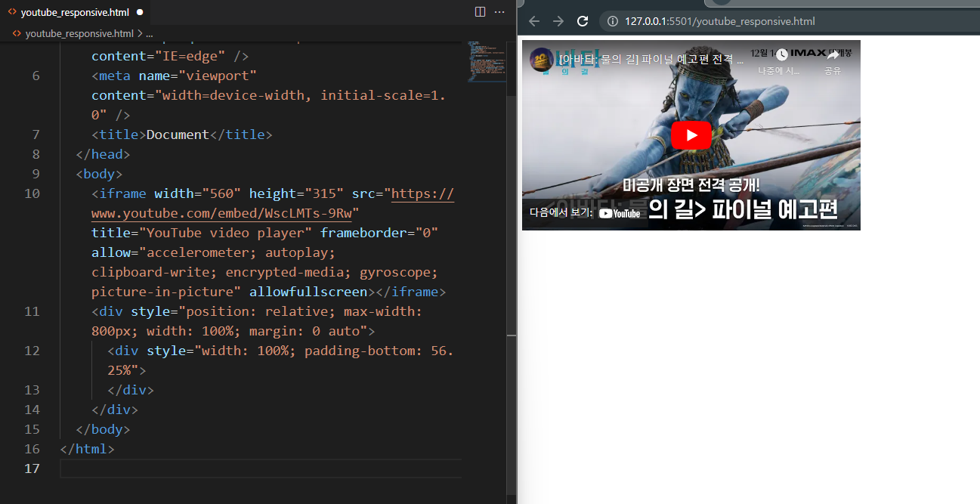Click line number 10 in the gutter
Viewport: 980px width, 504px height.
[32, 193]
